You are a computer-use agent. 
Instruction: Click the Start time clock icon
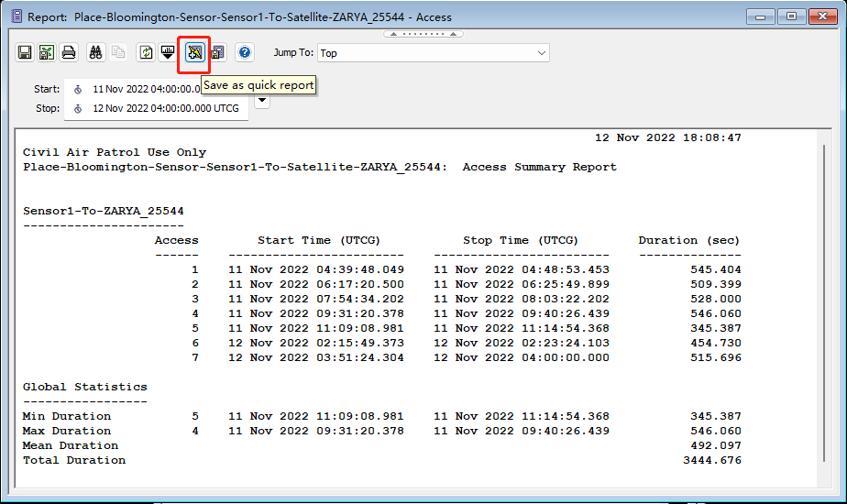(x=78, y=90)
